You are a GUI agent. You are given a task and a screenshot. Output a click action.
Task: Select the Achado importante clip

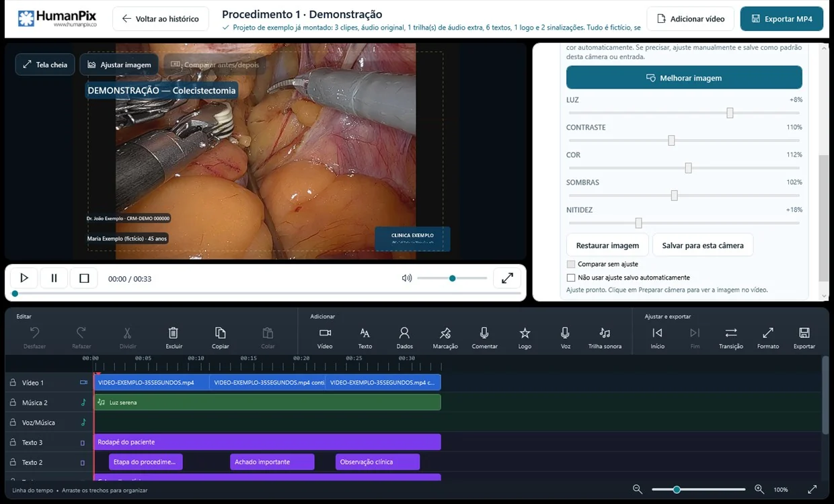272,462
